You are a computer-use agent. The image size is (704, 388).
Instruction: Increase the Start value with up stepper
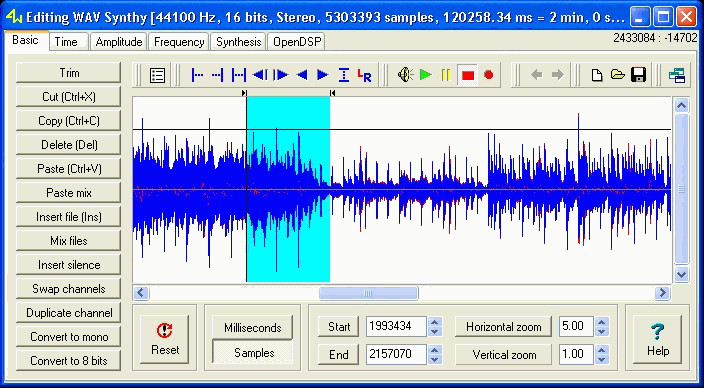coord(434,322)
